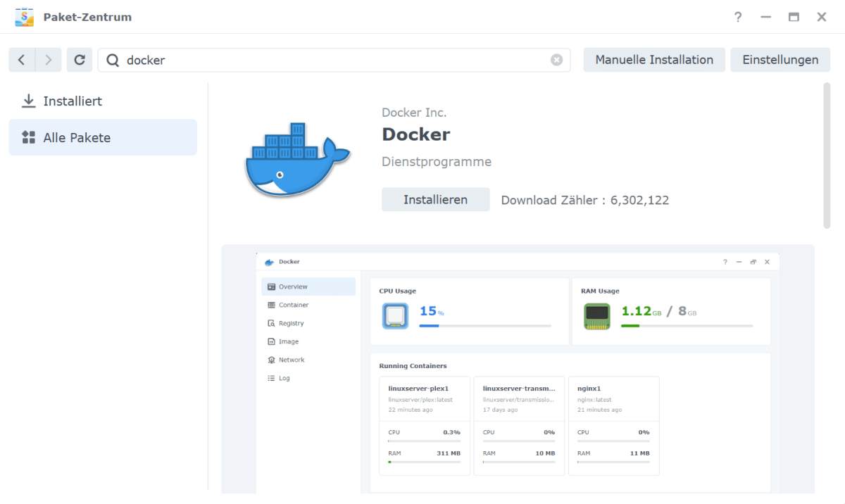Click into the search field containing docker

[x=334, y=60]
